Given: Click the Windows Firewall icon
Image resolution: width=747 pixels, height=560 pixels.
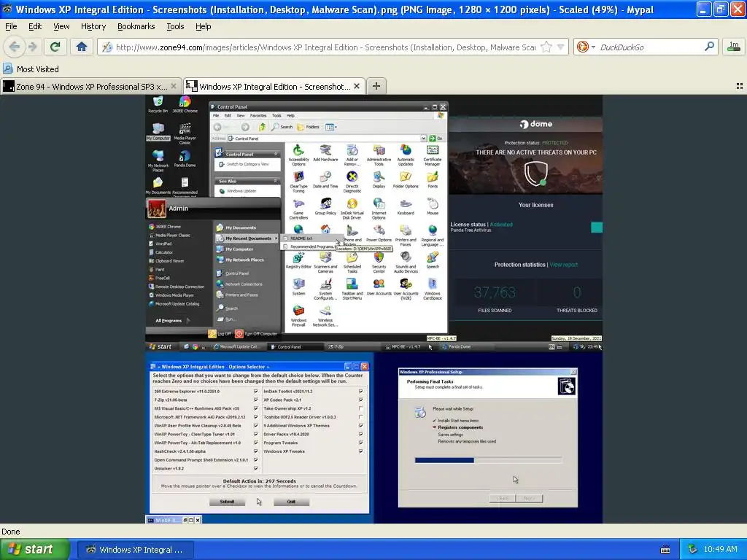Looking at the screenshot, I should pyautogui.click(x=298, y=316).
